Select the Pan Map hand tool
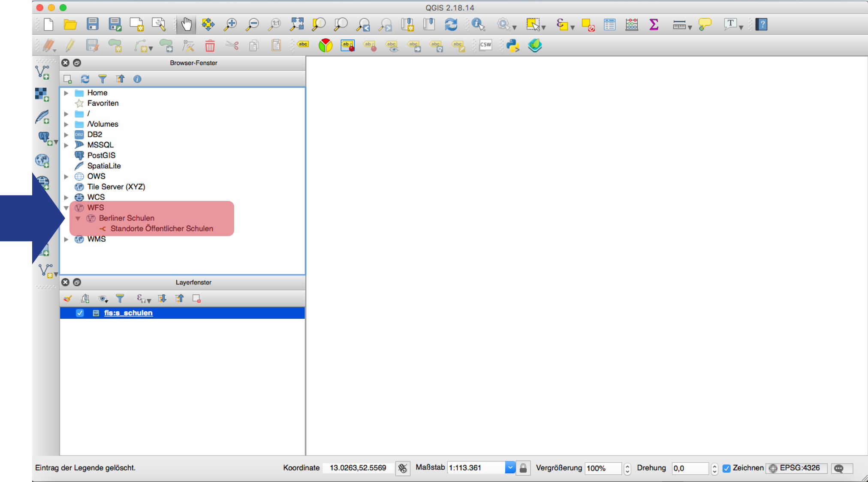Image resolution: width=868 pixels, height=482 pixels. 186,24
